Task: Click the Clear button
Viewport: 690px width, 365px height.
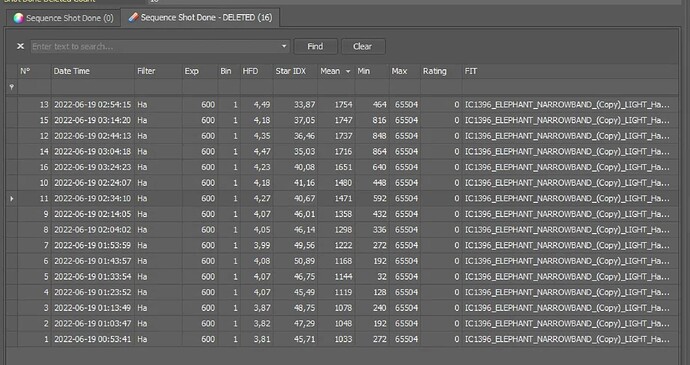Action: [x=363, y=46]
